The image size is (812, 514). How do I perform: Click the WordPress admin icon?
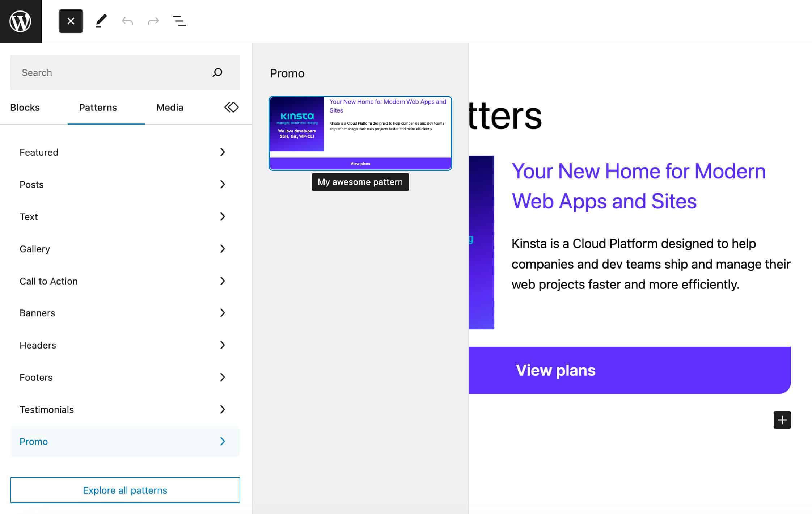21,21
